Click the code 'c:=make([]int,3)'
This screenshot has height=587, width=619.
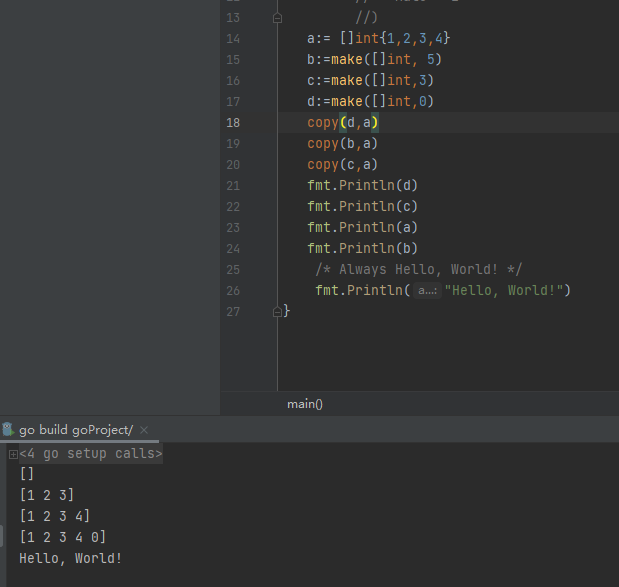point(370,81)
